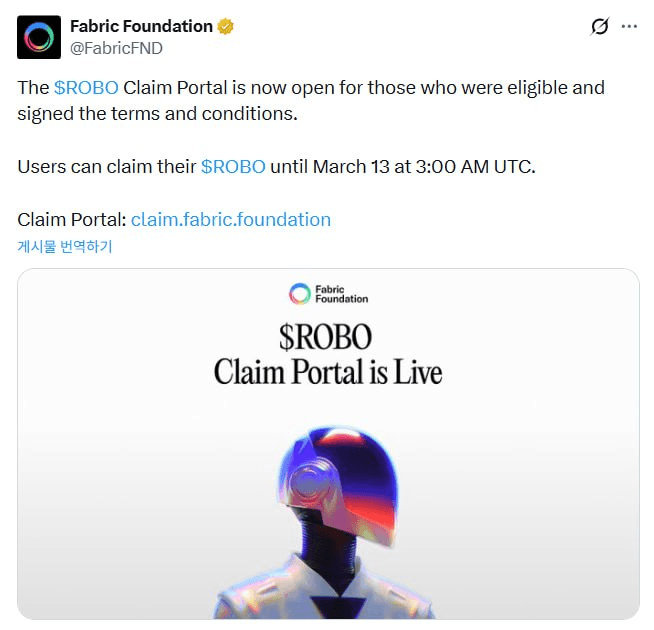Image resolution: width=654 pixels, height=630 pixels.
Task: Open the @FabricFND handle link
Action: pyautogui.click(x=116, y=48)
